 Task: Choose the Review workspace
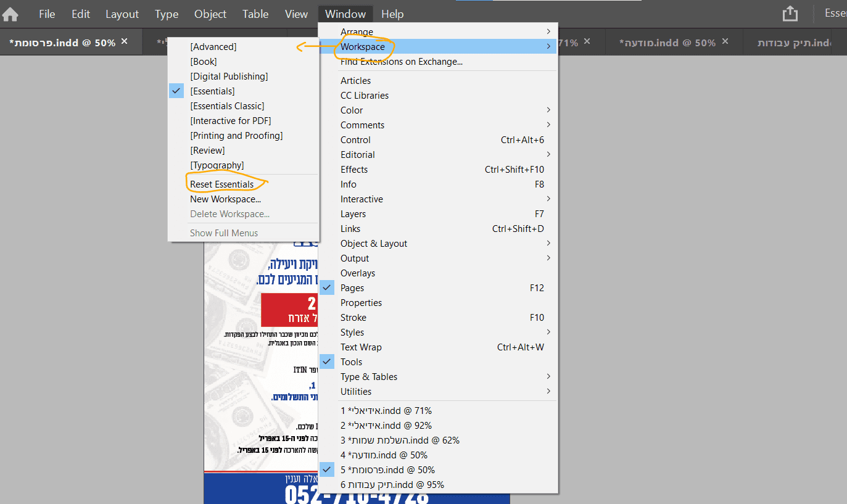pos(244,151)
